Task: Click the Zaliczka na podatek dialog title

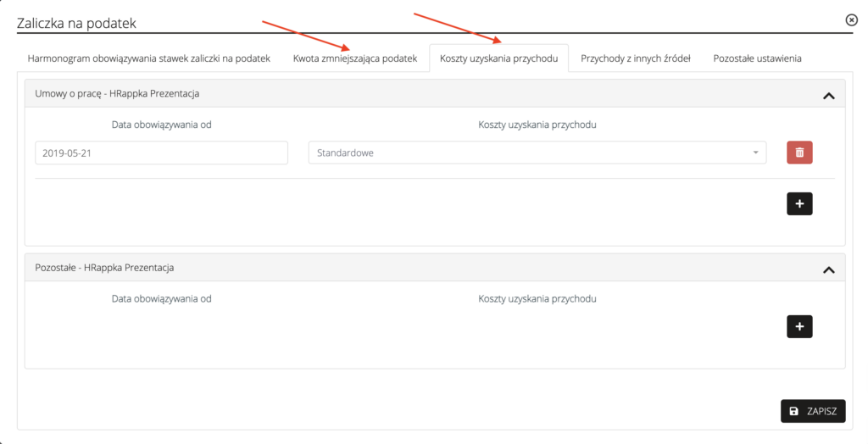Action: click(76, 24)
